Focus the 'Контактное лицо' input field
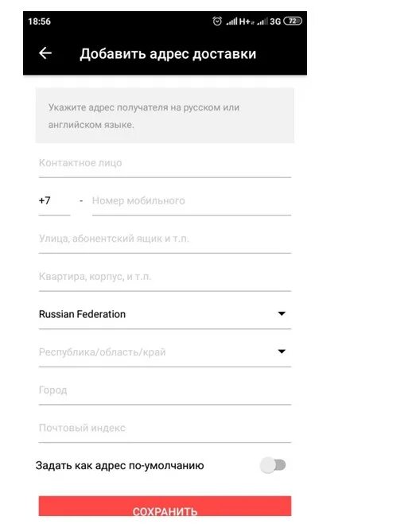Screen dimensions: 412x532 coord(165,163)
